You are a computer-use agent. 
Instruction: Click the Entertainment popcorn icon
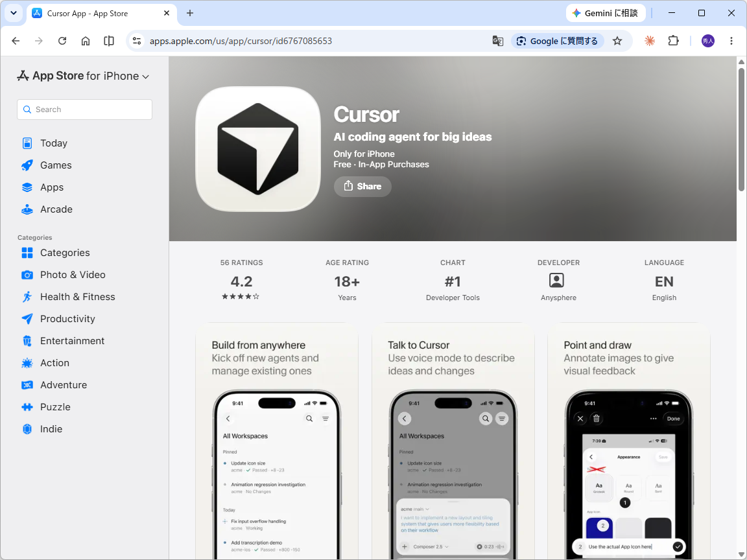pyautogui.click(x=27, y=341)
